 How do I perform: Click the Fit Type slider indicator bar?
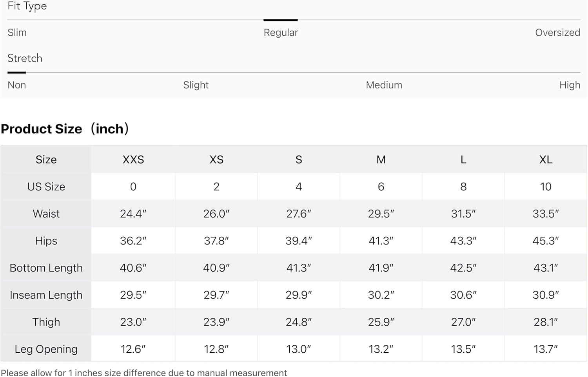click(280, 20)
